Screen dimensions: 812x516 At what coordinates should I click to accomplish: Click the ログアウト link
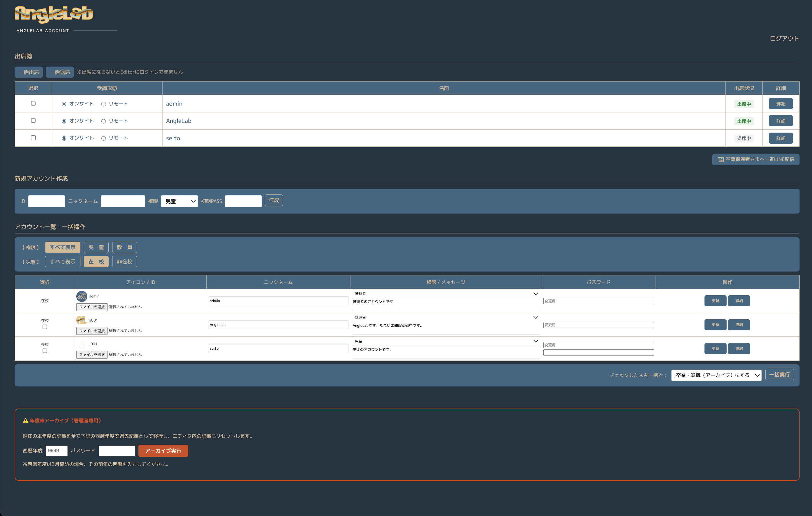point(784,38)
